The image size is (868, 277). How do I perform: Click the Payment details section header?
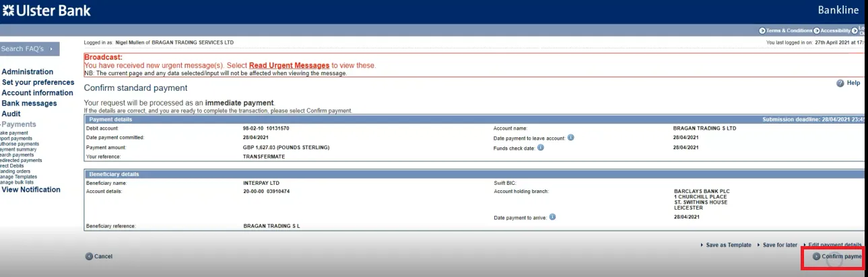pos(474,119)
